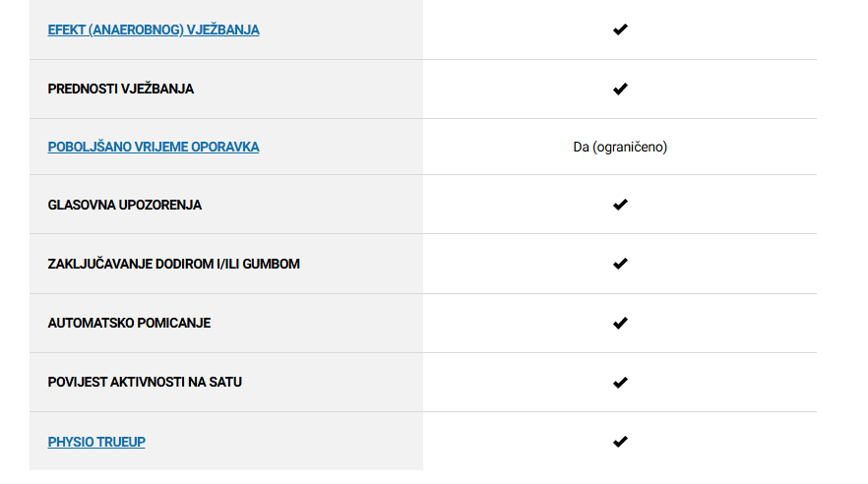Click checkmark for POVIJEST AKTIVNOSTI NA SATU
Image resolution: width=868 pixels, height=484 pixels.
(620, 383)
